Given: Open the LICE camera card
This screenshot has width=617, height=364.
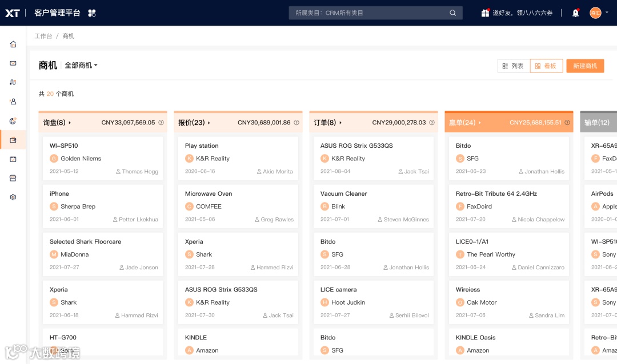Looking at the screenshot, I should click(374, 302).
